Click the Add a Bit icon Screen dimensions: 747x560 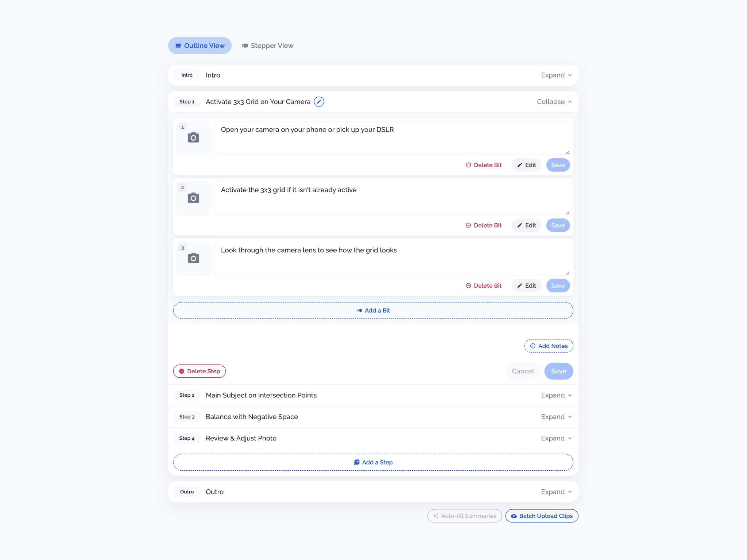357,311
